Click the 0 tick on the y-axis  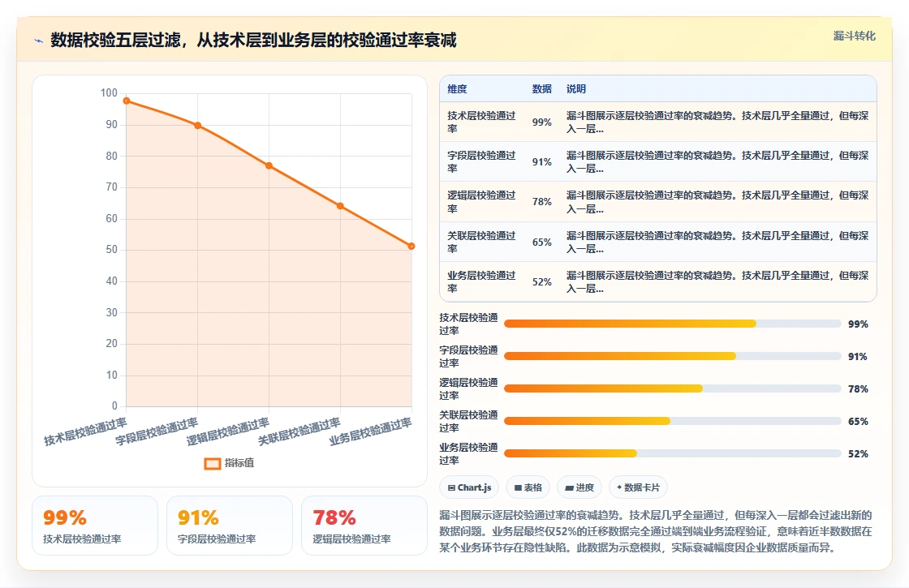[114, 406]
